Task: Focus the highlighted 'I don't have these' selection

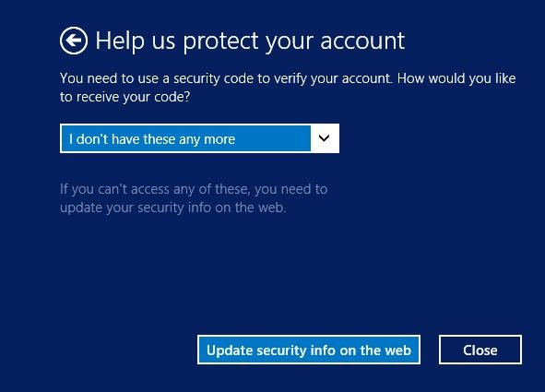Action: [x=185, y=138]
